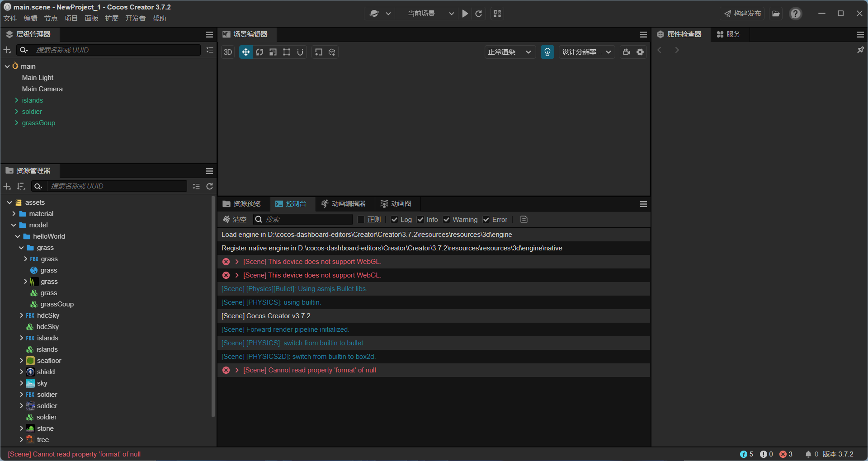Viewport: 868px width, 461px height.
Task: Toggle the scene light bulb
Action: [547, 52]
